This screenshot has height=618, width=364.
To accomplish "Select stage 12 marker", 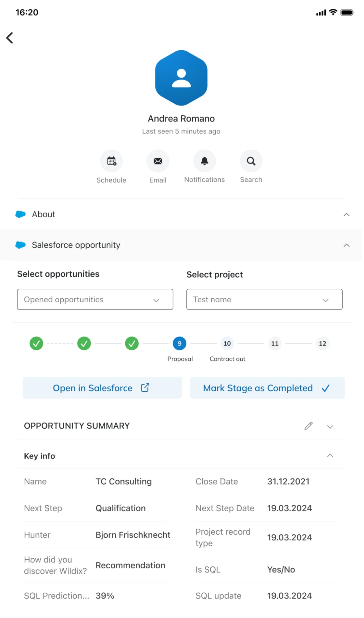I will (x=323, y=343).
